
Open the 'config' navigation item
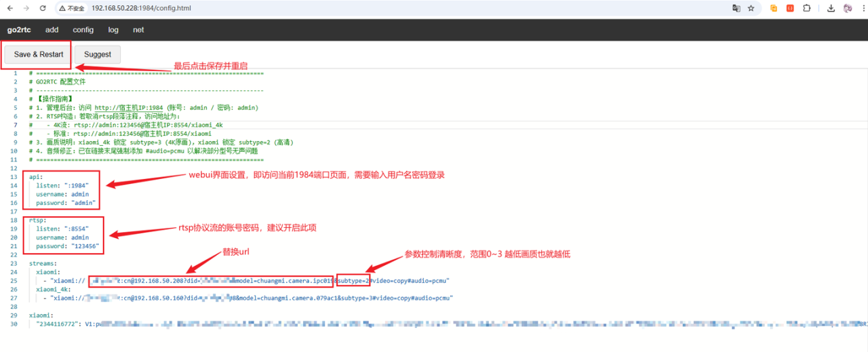(83, 30)
